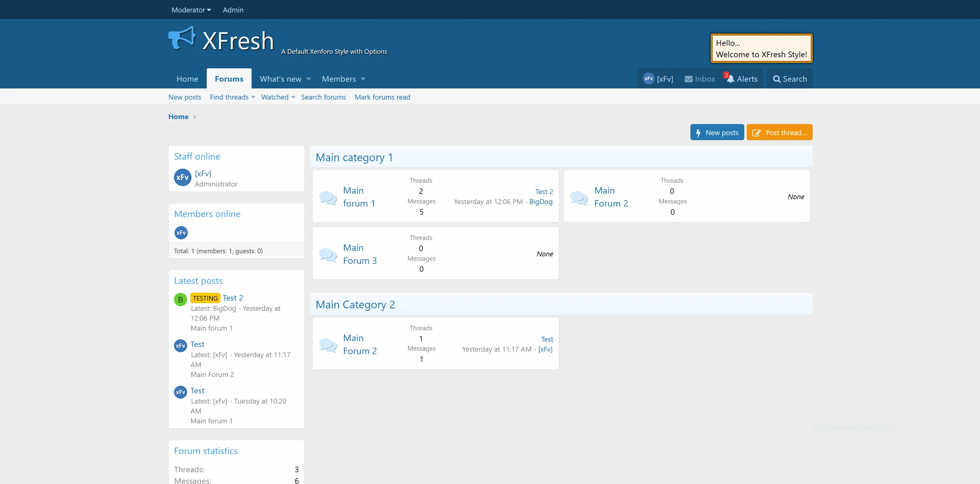Open Test thread posted Tuesday 10:20 AM
Screen dimensions: 980x484
(x=197, y=391)
